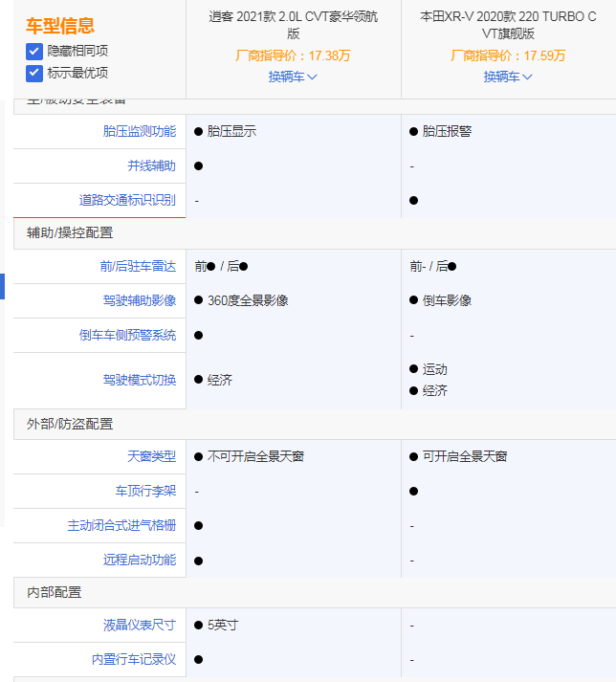Select the 5英寸 instrument size value

click(223, 625)
